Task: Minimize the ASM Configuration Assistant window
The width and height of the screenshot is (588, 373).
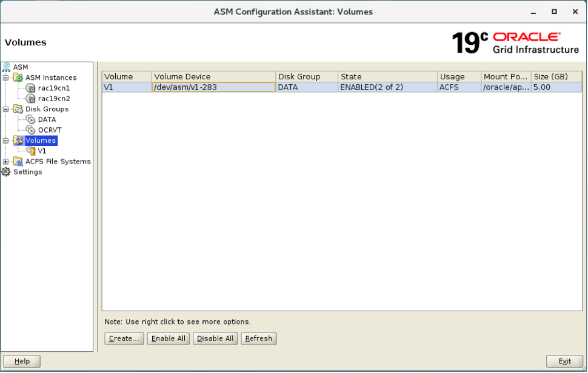Action: 533,12
